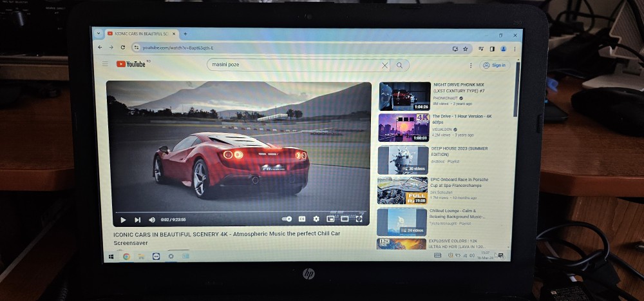
Task: Open video settings gear in player
Action: 316,218
